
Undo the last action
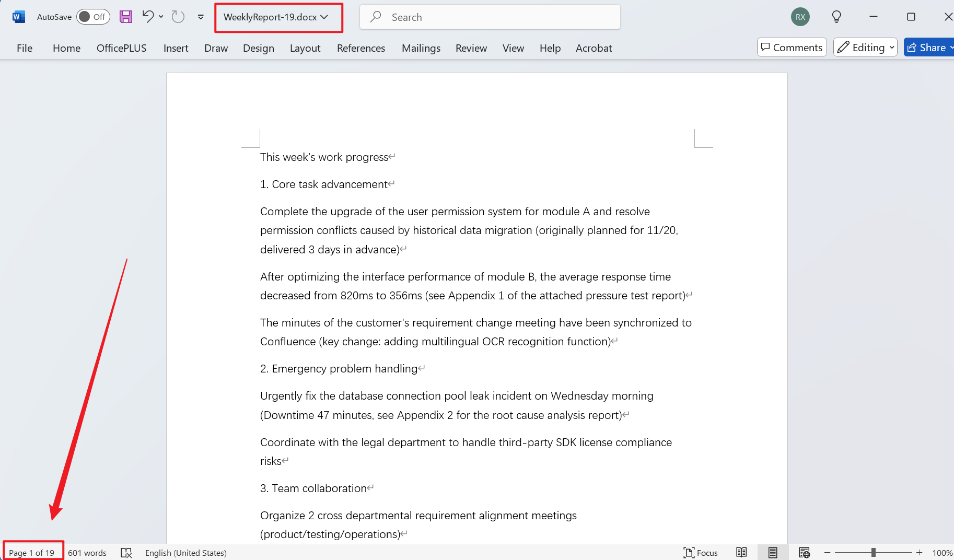(x=148, y=17)
